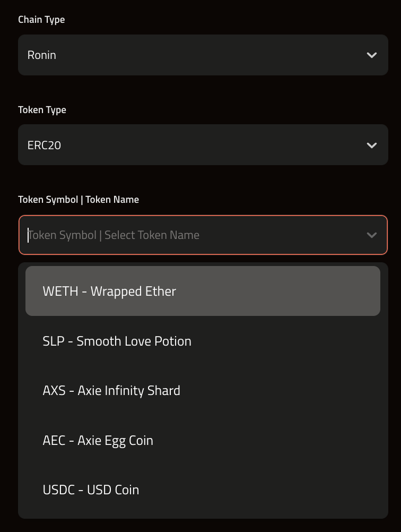
Task: Click the highlighted Wrapped Ether option
Action: tap(203, 291)
